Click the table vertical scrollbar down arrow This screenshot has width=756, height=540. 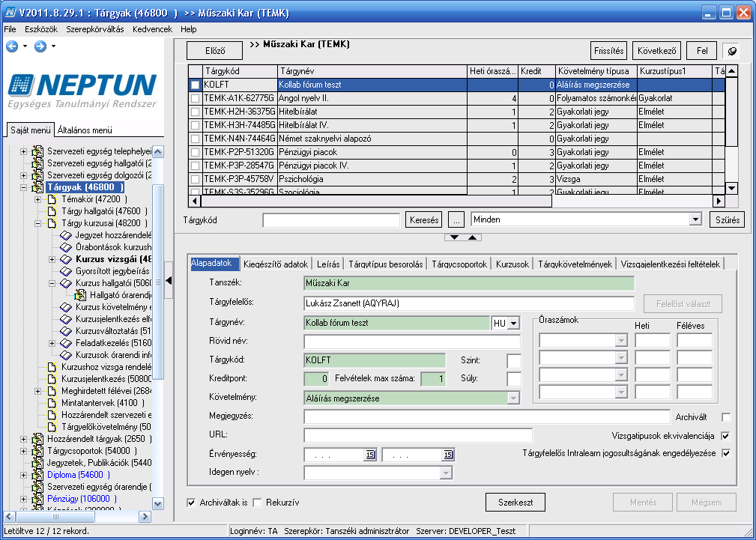(x=731, y=189)
